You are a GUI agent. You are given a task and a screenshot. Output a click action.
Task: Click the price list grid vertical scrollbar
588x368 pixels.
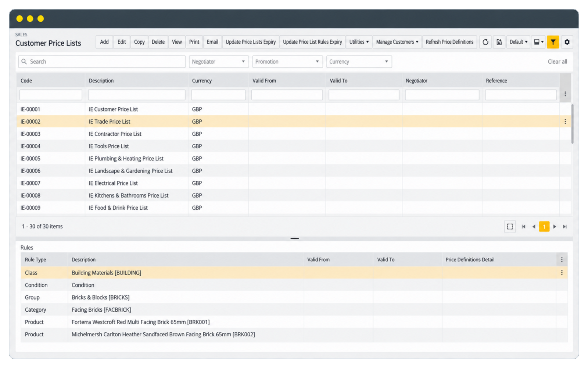click(572, 124)
